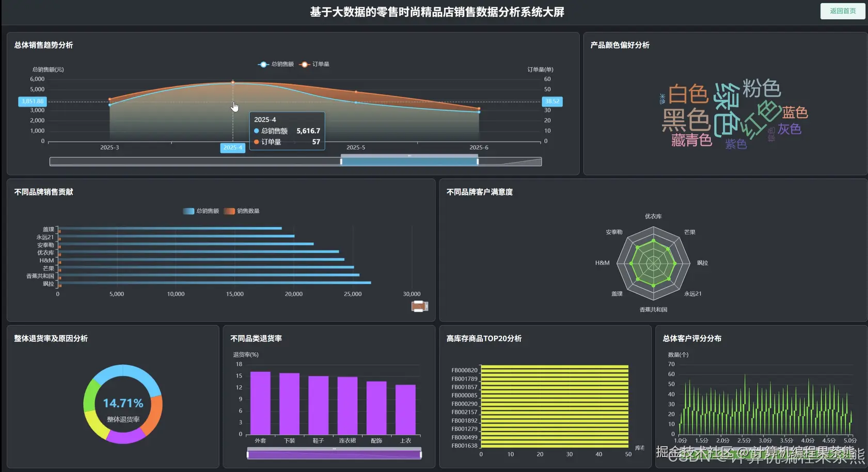Click the 飒拉 sales bar in brand chart
This screenshot has height=472, width=868.
[215, 282]
